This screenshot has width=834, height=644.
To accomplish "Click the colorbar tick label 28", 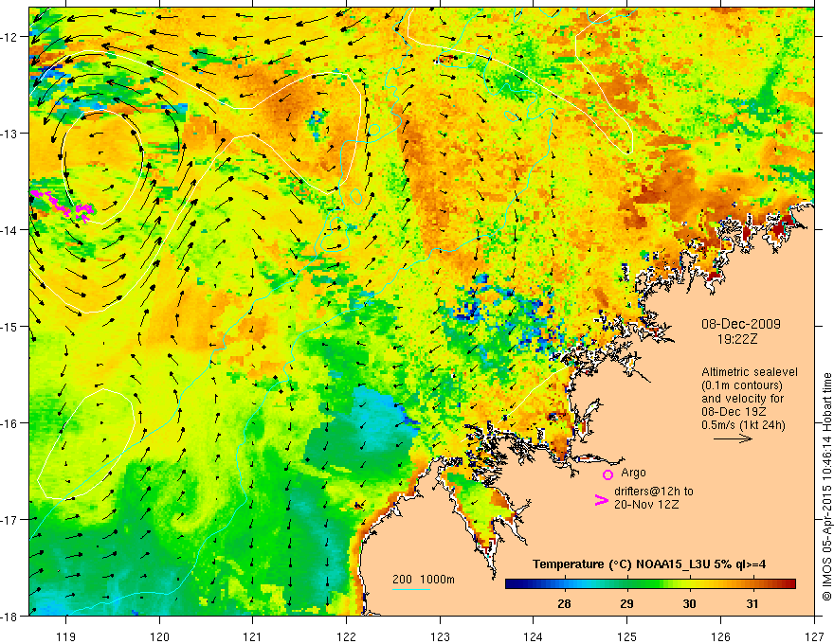I will click(564, 603).
